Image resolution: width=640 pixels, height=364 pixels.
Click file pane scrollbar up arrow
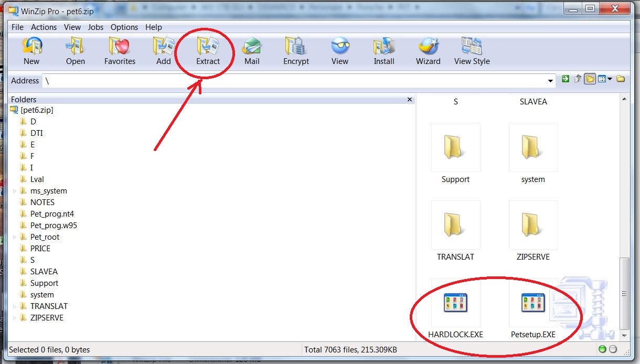coord(624,99)
